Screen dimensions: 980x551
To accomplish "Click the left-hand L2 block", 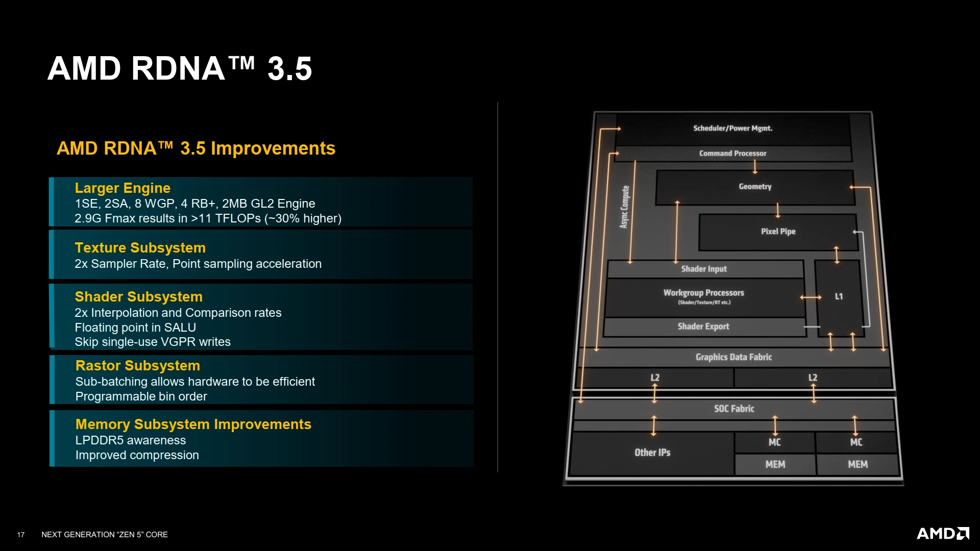I will click(x=655, y=378).
